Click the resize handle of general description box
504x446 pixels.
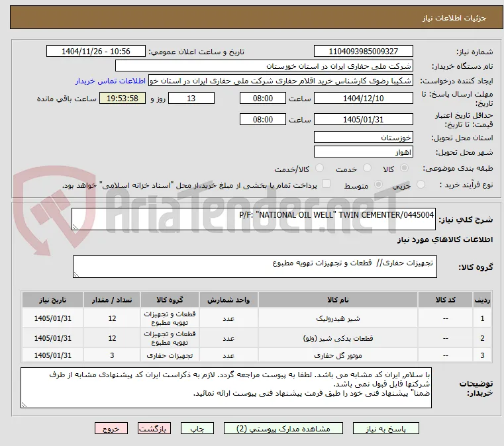[75, 227]
